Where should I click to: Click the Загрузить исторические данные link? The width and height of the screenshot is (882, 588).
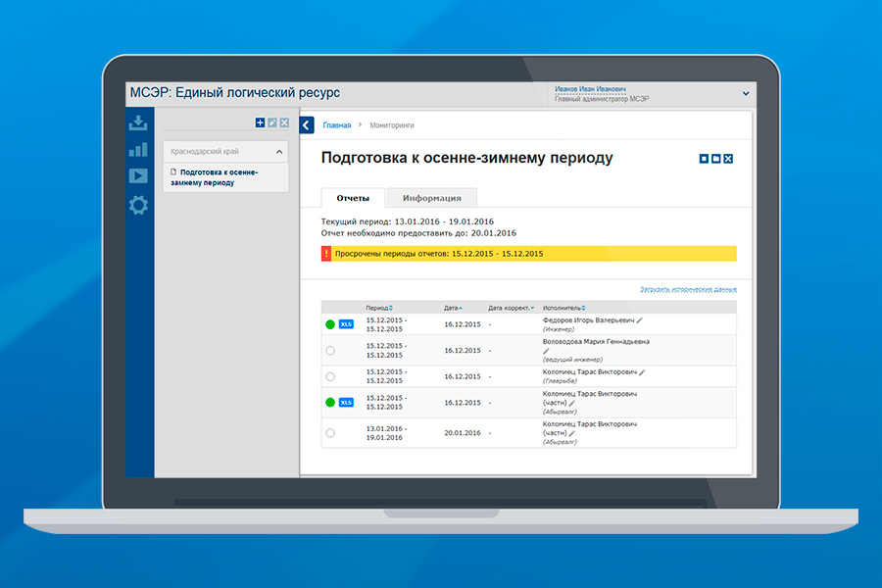(x=688, y=290)
